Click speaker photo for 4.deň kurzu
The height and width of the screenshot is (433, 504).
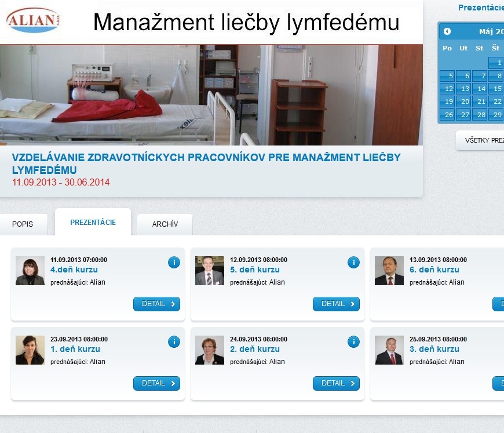30,271
